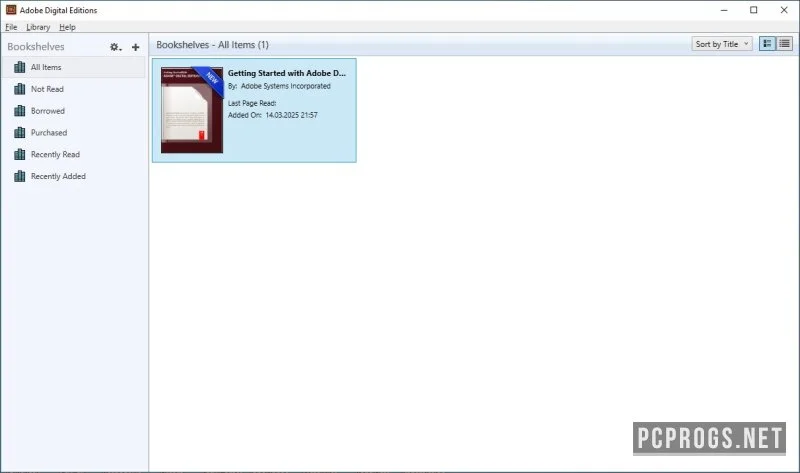Select the Borrowed bookshelf
800x473 pixels.
point(73,111)
